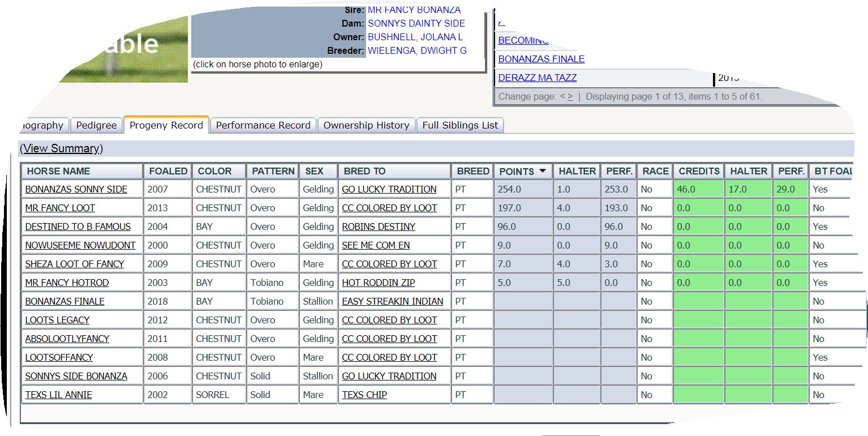Open DERAZZ MA TAZZ link
The height and width of the screenshot is (436, 868).
tap(538, 78)
